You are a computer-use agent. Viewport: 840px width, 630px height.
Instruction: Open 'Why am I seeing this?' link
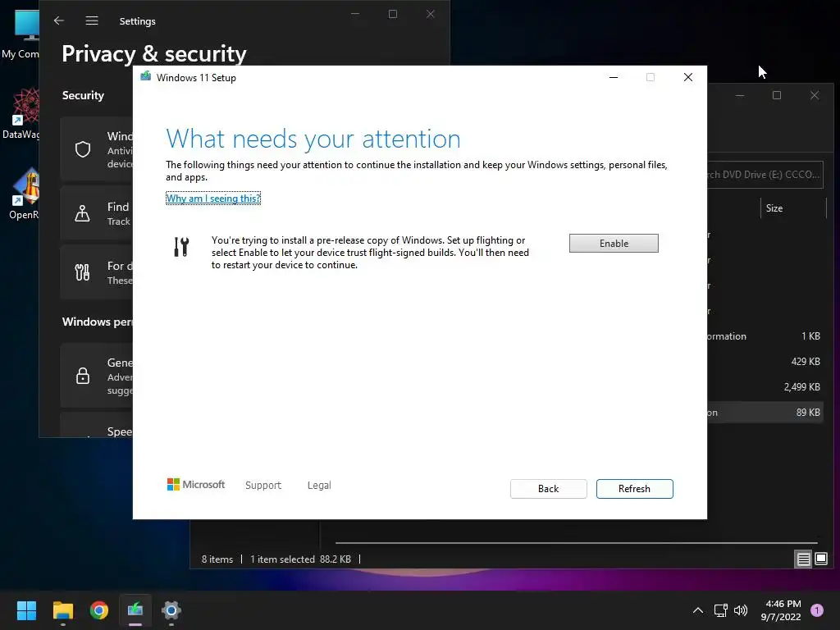pyautogui.click(x=213, y=199)
